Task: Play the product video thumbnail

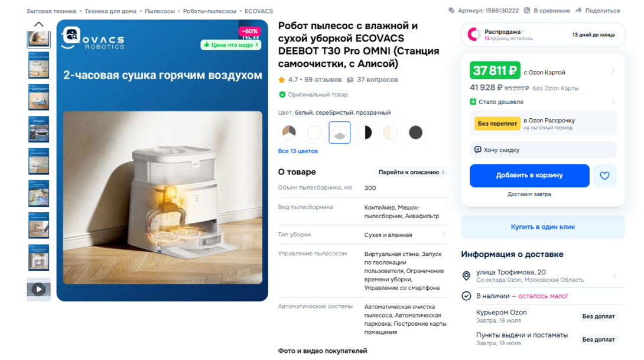Action: [x=38, y=289]
